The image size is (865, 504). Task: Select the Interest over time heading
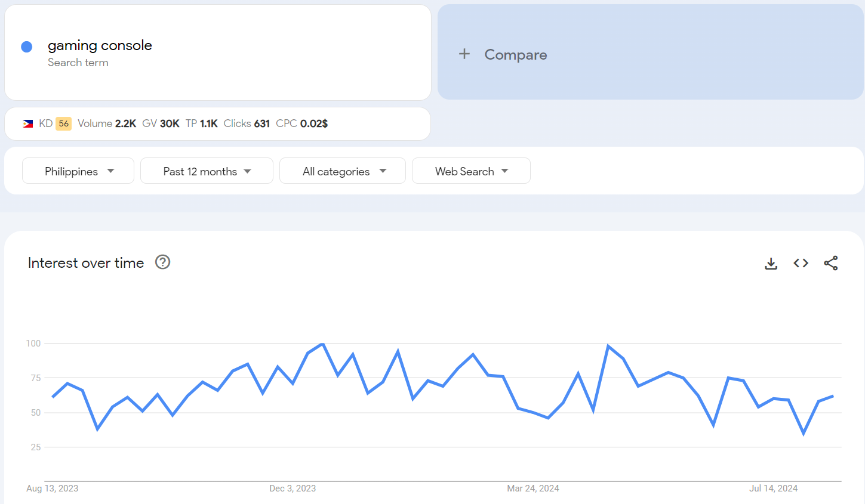click(x=86, y=263)
